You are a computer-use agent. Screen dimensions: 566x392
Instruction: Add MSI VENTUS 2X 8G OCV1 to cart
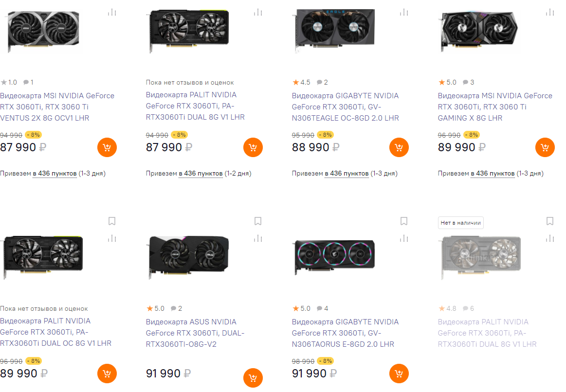(x=107, y=147)
